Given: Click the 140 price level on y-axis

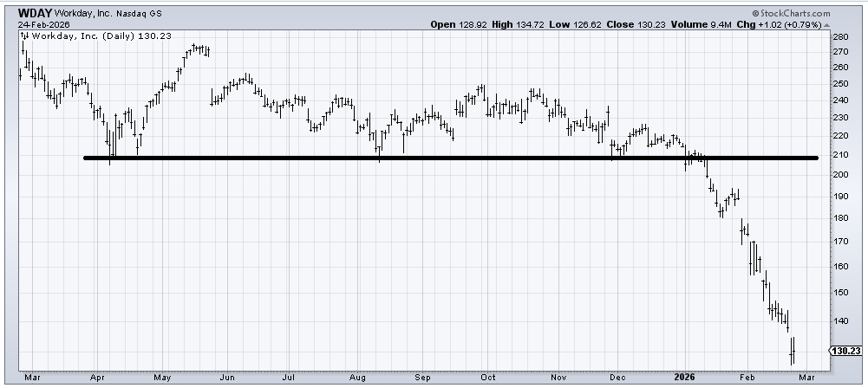Looking at the screenshot, I should click(839, 320).
